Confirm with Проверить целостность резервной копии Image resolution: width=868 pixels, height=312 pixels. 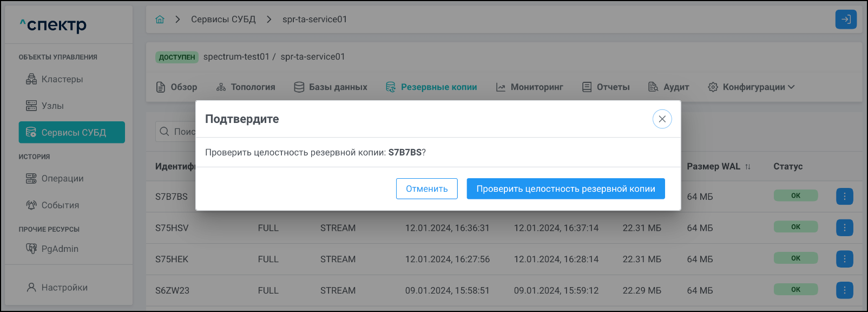point(565,188)
